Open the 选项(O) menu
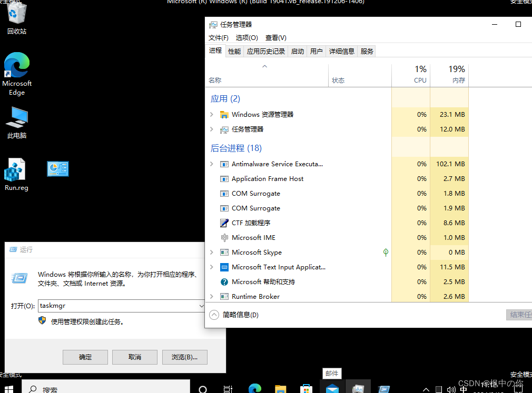Image resolution: width=532 pixels, height=393 pixels. coord(247,38)
